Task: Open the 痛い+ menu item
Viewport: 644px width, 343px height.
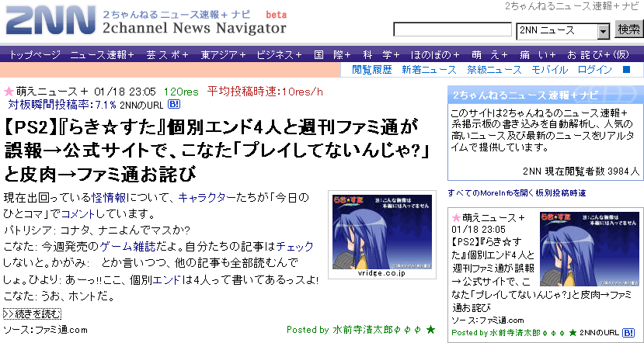Action: [x=538, y=54]
